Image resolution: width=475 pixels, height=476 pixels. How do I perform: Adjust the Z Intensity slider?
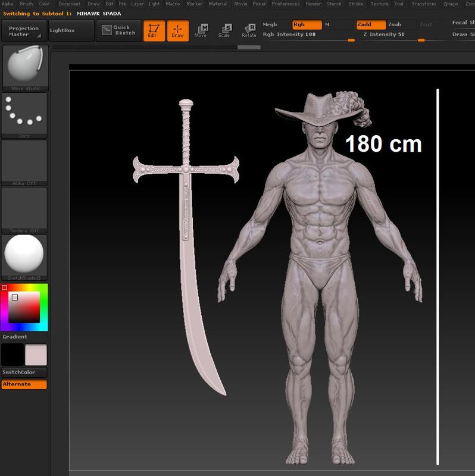click(405, 39)
